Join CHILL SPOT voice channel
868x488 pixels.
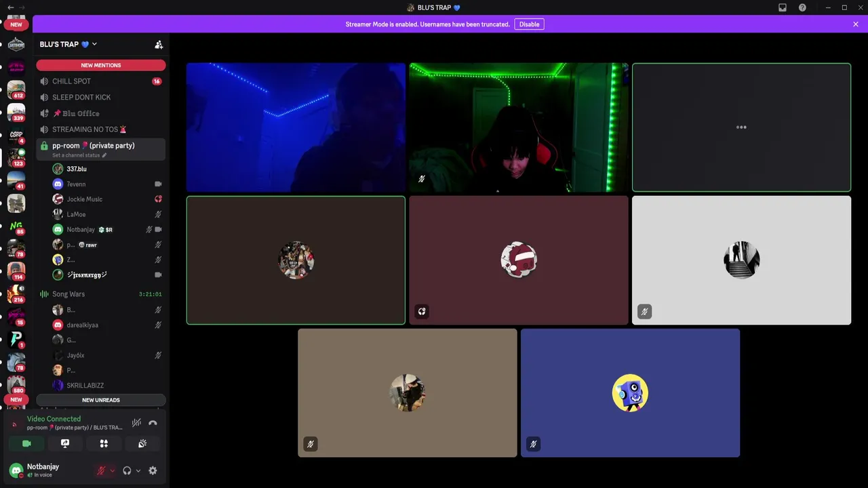[x=101, y=81]
